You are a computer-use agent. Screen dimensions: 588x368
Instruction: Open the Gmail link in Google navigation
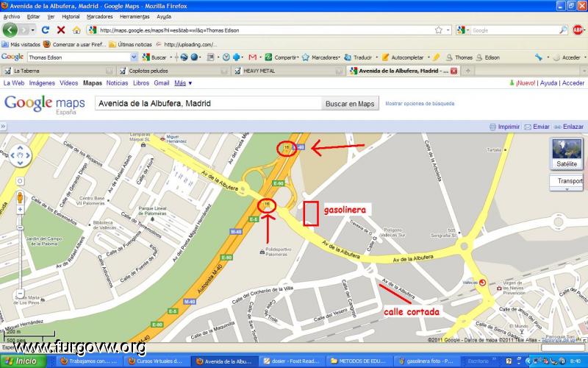coord(162,83)
